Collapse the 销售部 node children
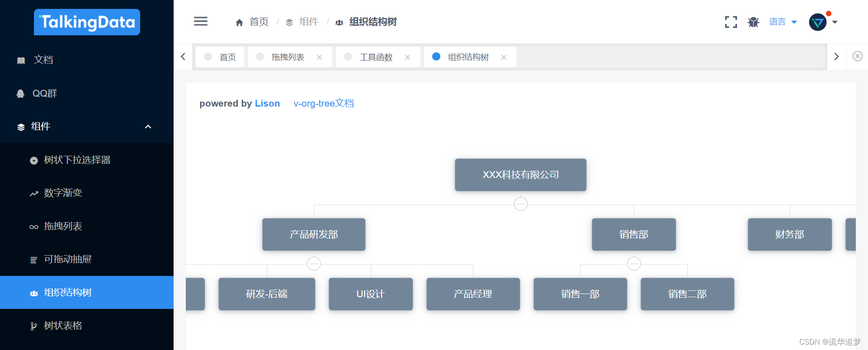Screen dimensions: 868x350 pos(634,264)
